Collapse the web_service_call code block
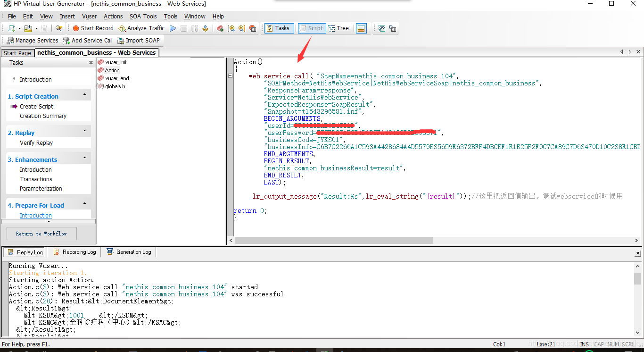Screen dimensions: 644x352 point(230,75)
